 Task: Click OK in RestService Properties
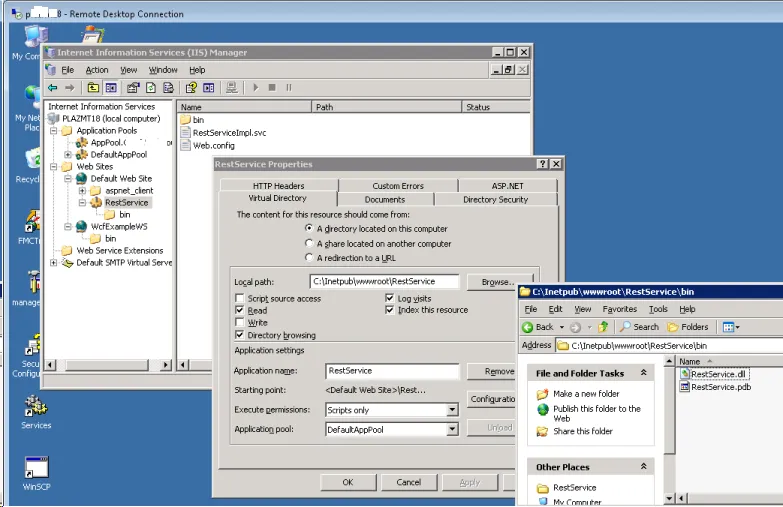(348, 483)
